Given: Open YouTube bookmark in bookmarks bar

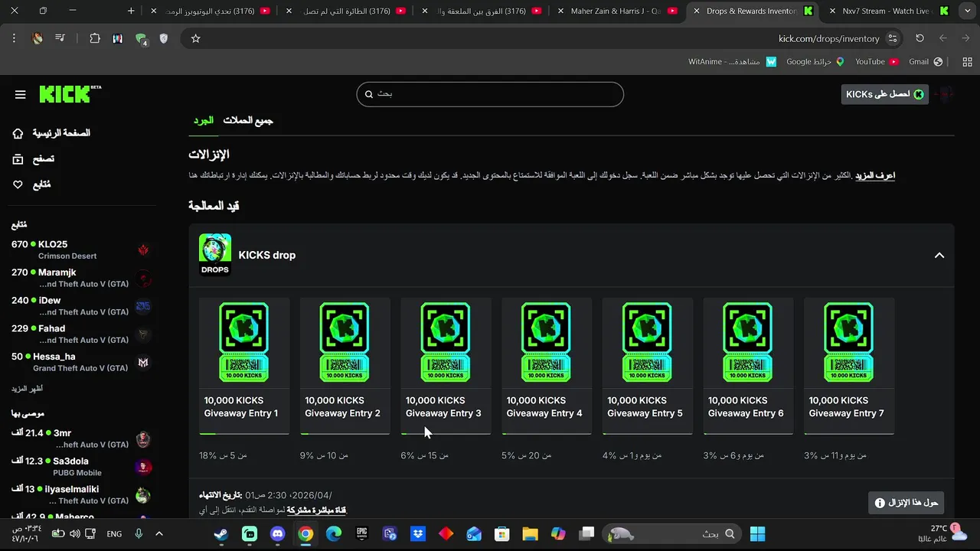Looking at the screenshot, I should pos(877,61).
